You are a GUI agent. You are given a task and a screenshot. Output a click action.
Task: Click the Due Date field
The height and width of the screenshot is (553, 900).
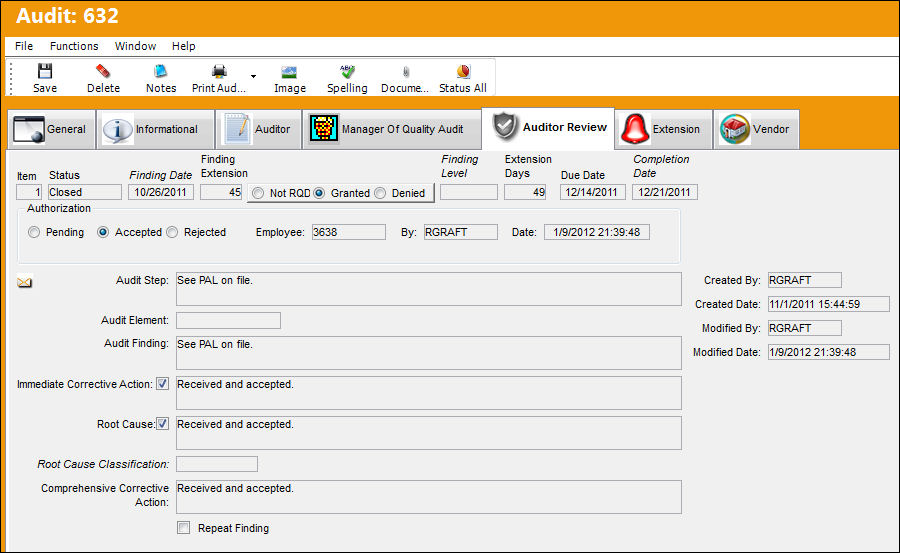(x=593, y=192)
